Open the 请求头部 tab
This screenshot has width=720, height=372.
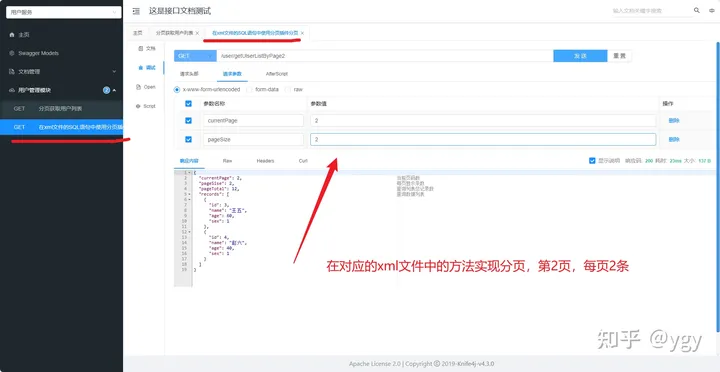[x=189, y=73]
